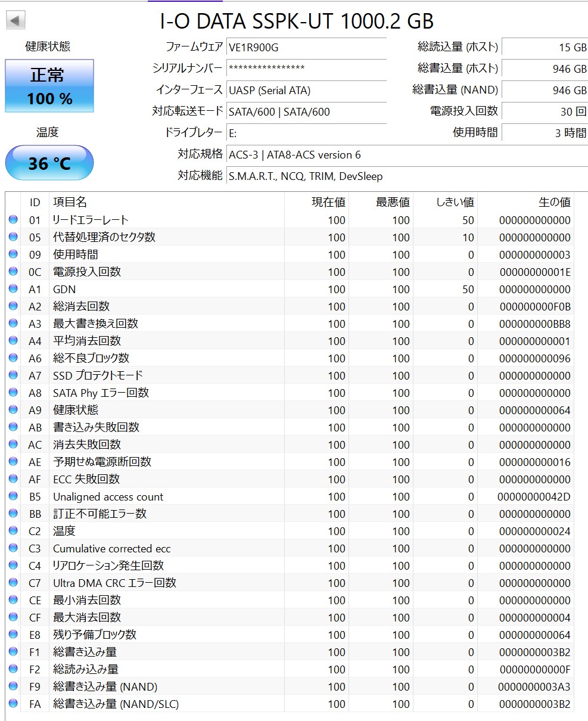Click status dot for SSD プロテクトモード row
This screenshot has width=588, height=721.
(13, 375)
